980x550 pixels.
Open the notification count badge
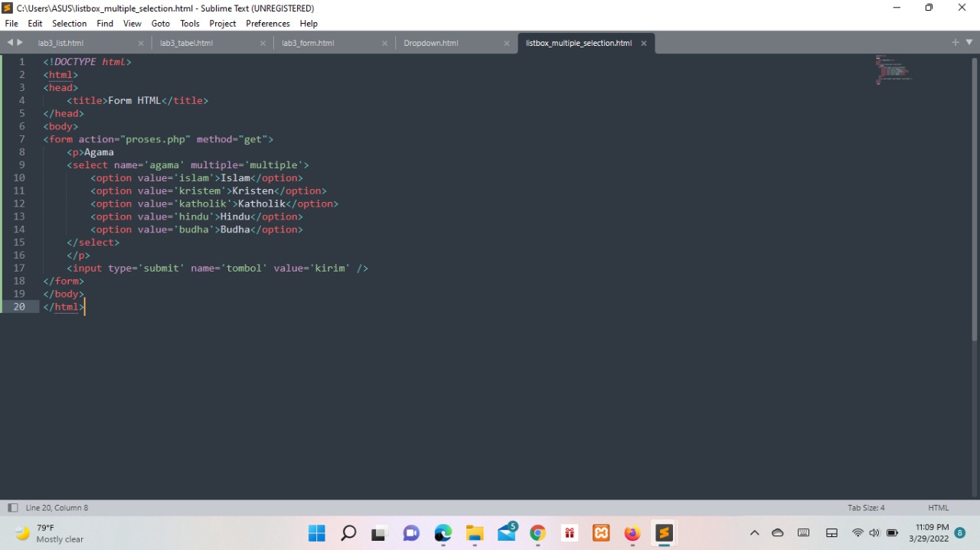pos(960,533)
